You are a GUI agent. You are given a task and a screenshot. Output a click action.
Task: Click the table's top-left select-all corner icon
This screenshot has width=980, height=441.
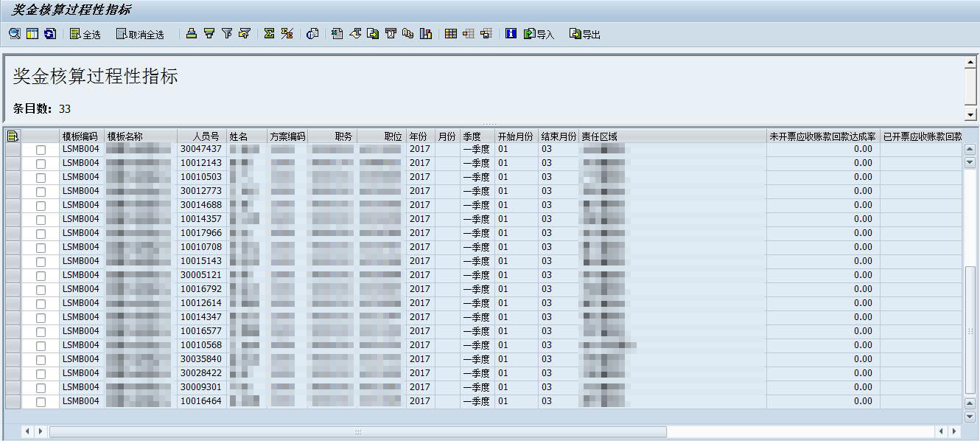[13, 136]
